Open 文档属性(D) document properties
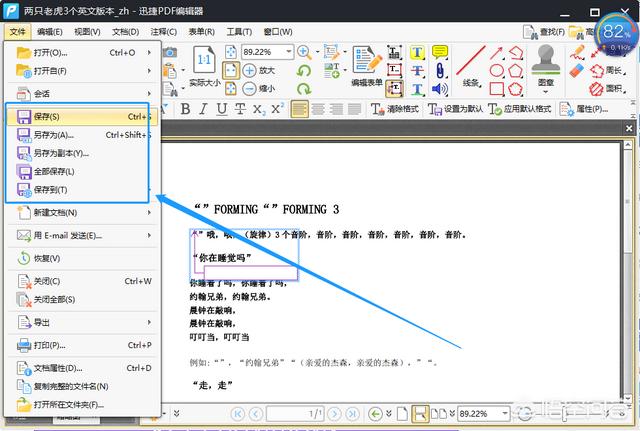640x431 pixels. point(82,368)
